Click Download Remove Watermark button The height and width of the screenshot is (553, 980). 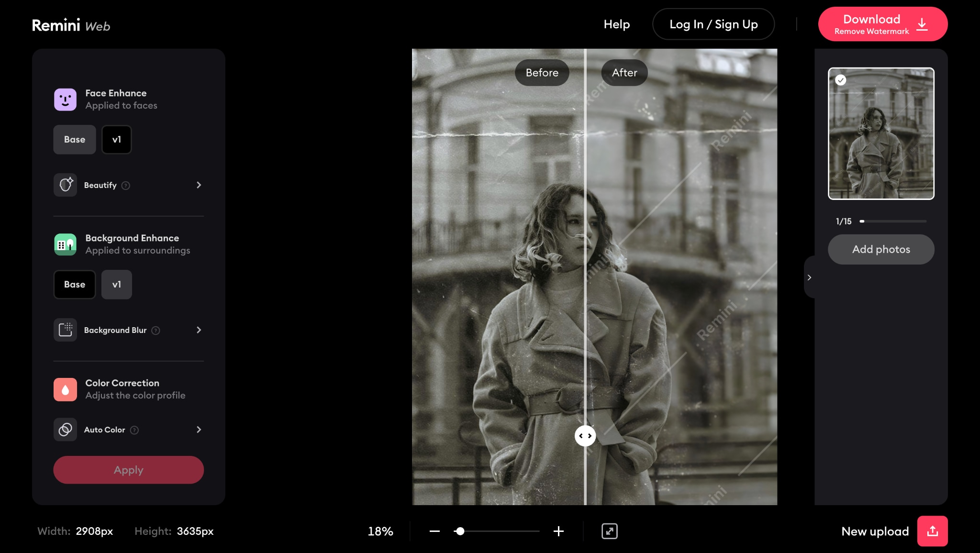(883, 24)
